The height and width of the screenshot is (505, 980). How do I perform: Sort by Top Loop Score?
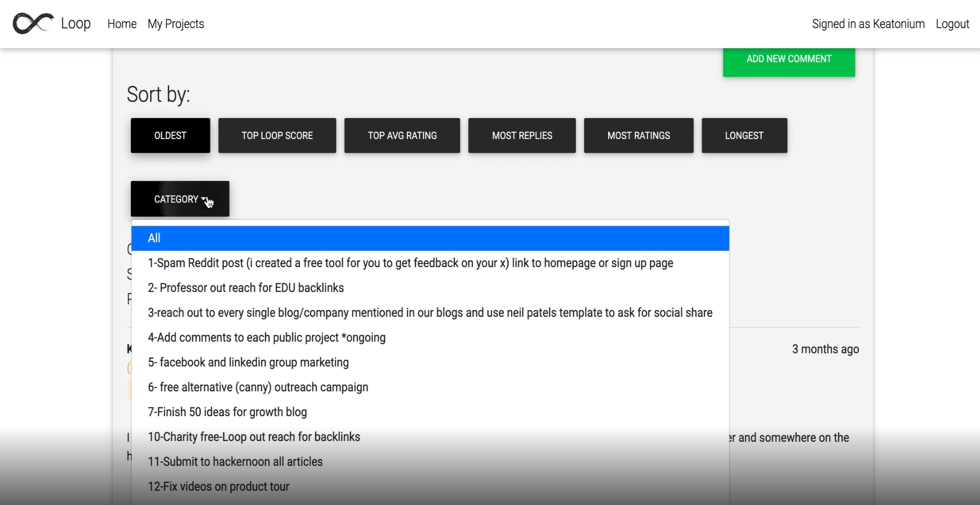tap(277, 135)
